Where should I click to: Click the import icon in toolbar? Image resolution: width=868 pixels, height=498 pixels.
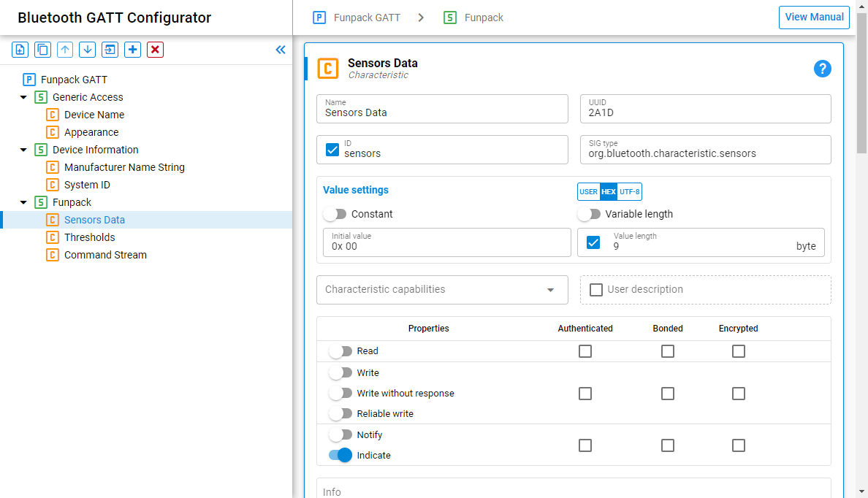(110, 50)
